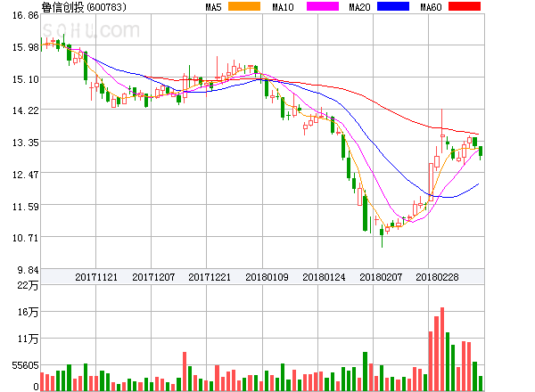The width and height of the screenshot is (535, 392).
Task: Click the MA5 legend label
Action: [213, 7]
